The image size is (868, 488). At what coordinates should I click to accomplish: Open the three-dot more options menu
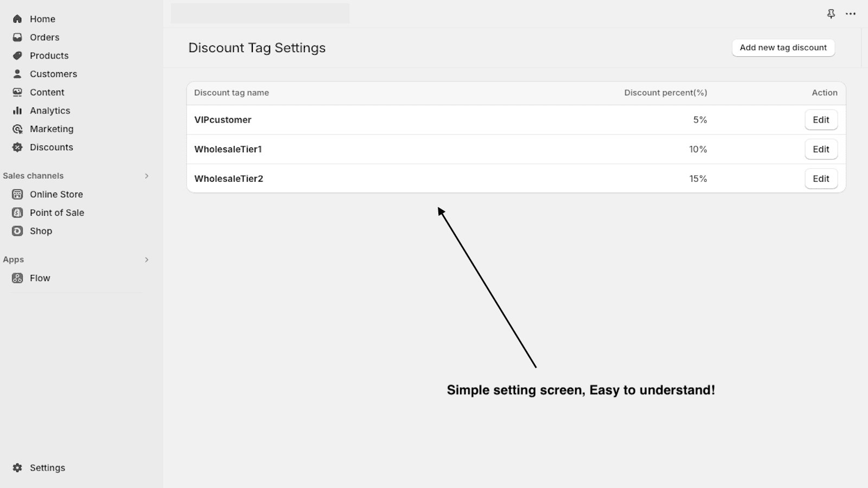coord(851,14)
